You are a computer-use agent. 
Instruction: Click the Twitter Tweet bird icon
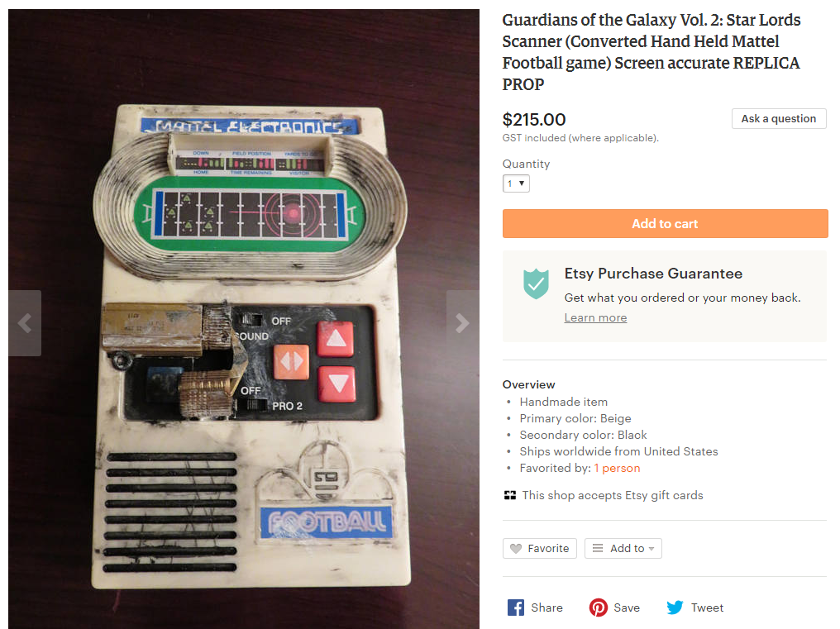click(x=675, y=608)
